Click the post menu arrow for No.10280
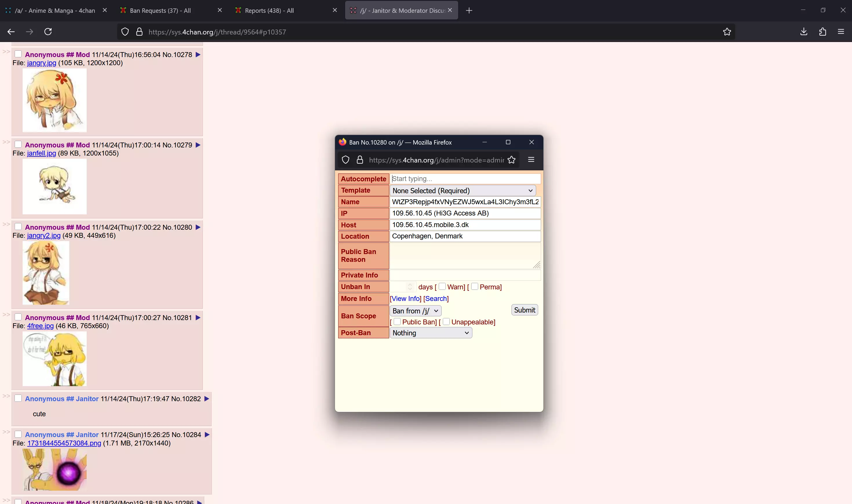Viewport: 852px width, 504px height. (x=198, y=227)
